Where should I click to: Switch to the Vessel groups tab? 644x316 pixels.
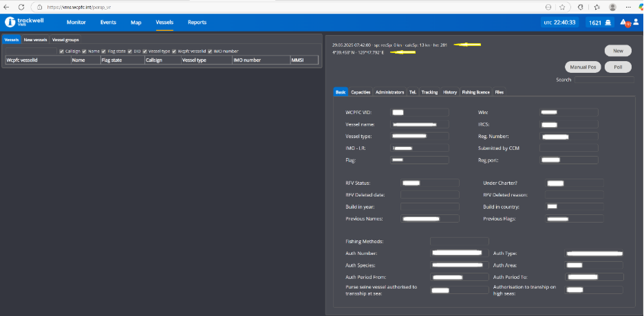click(x=66, y=40)
